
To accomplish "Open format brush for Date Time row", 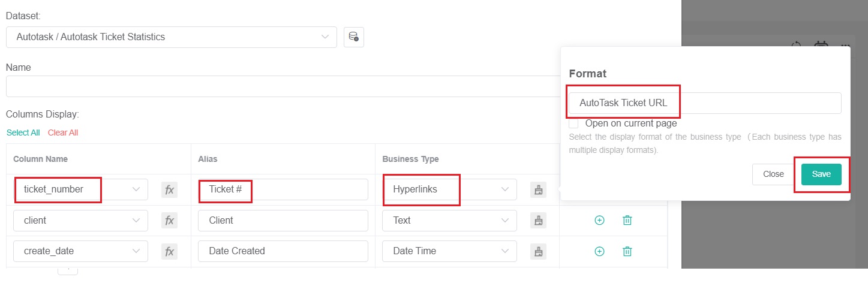I will (538, 251).
